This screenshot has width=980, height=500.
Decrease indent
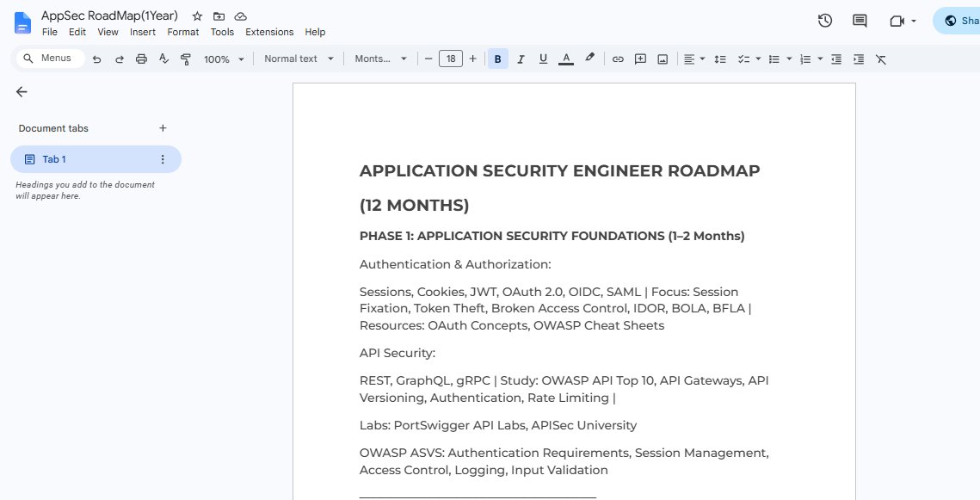point(836,59)
